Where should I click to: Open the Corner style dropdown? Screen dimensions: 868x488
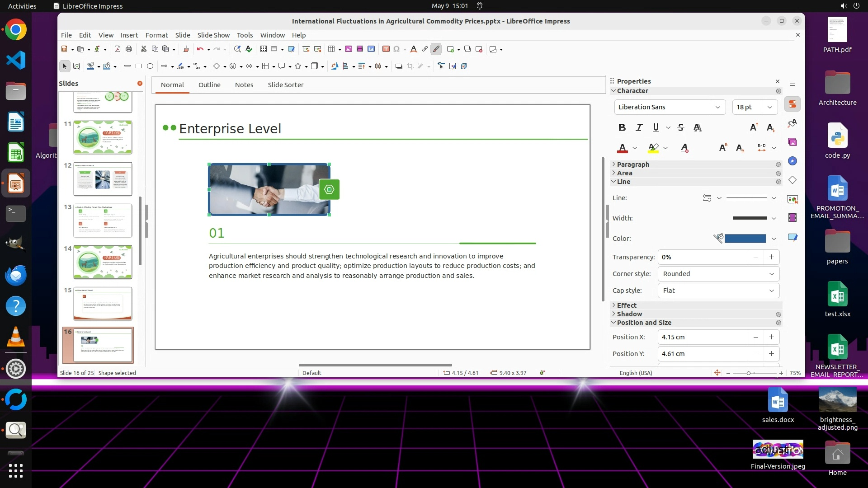pos(718,274)
